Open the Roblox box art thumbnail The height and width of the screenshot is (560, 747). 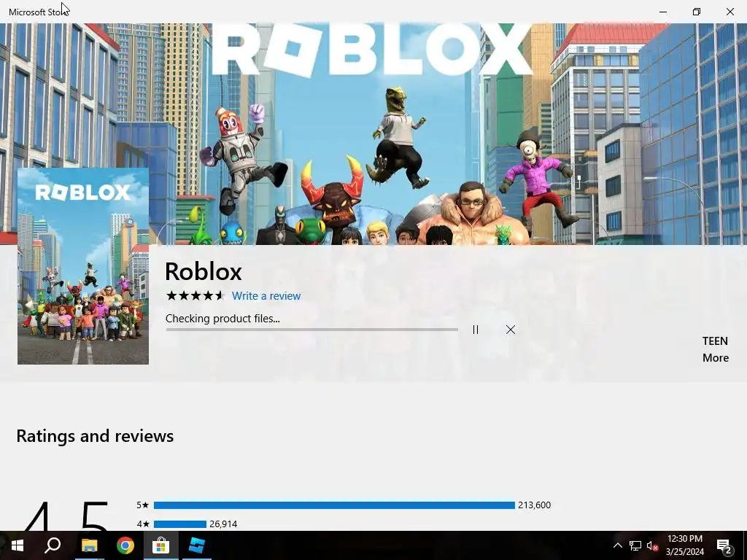(83, 266)
